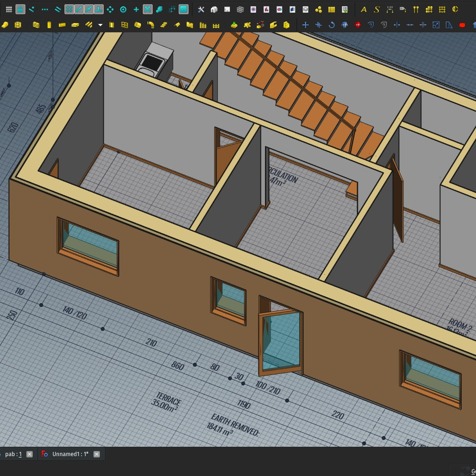Close the pab : 1 tab
The image size is (476, 476).
click(x=29, y=454)
